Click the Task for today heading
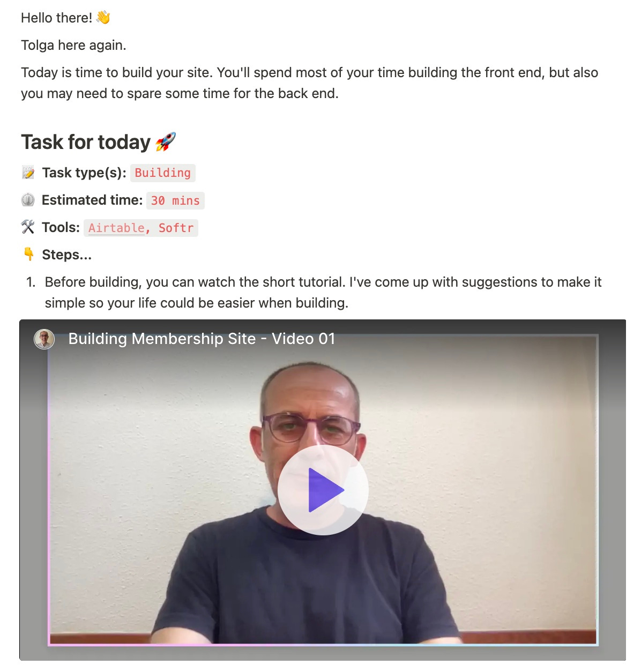 86,142
